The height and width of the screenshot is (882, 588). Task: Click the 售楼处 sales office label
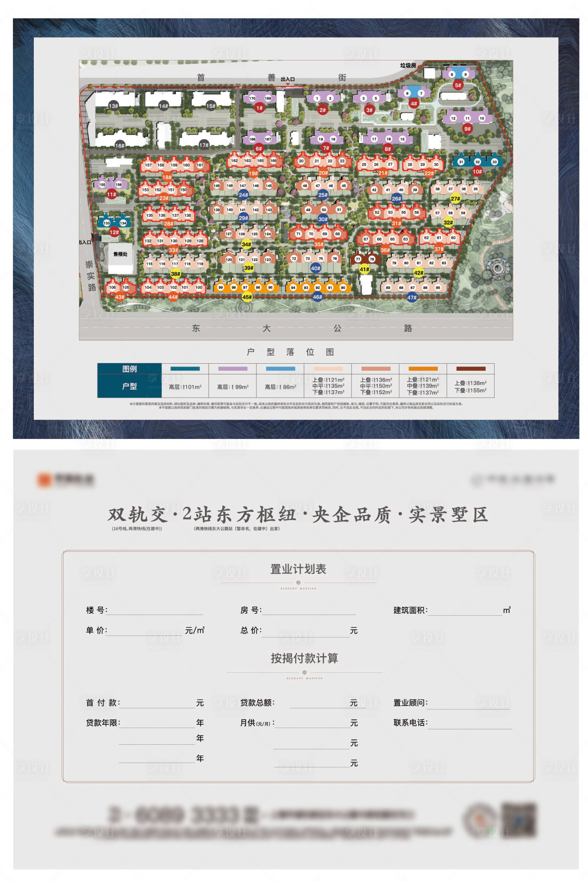pos(120,254)
